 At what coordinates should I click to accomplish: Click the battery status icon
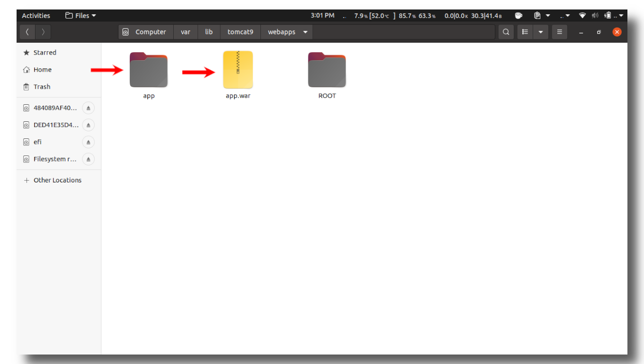tap(608, 16)
